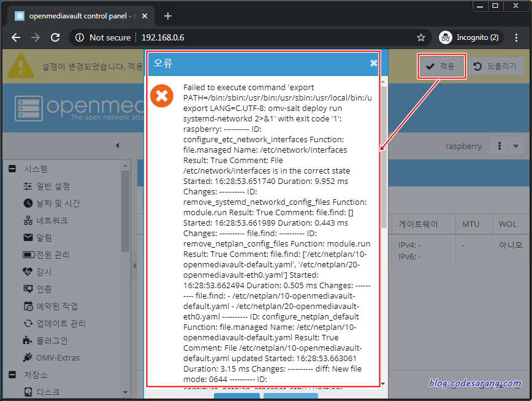Click the plug icon beside OMV-Extras

[28, 357]
